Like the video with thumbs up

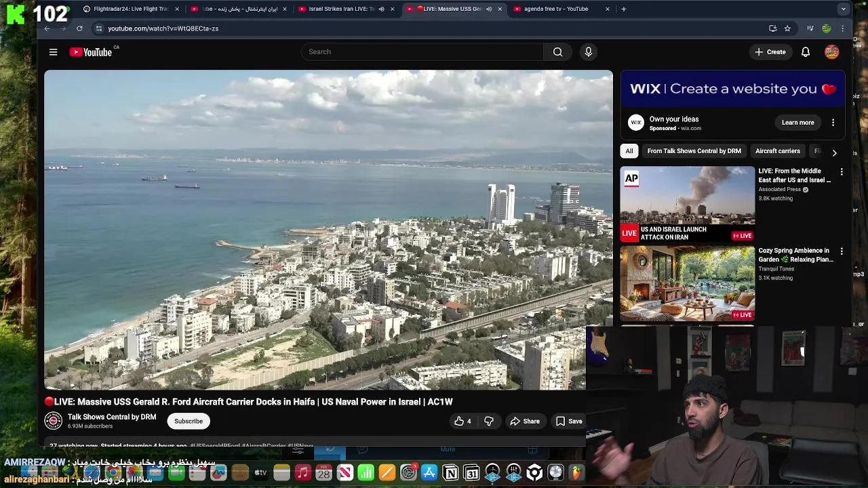pos(462,421)
